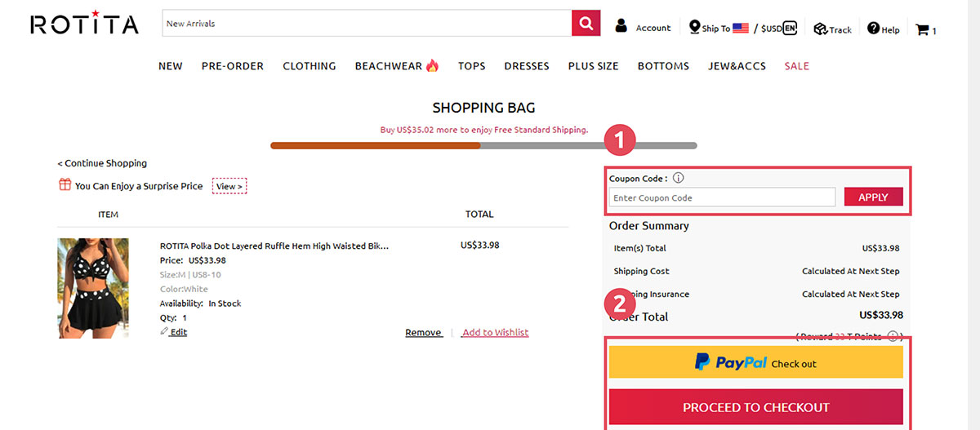Click the 'Shipping Cost' row label

tap(641, 271)
